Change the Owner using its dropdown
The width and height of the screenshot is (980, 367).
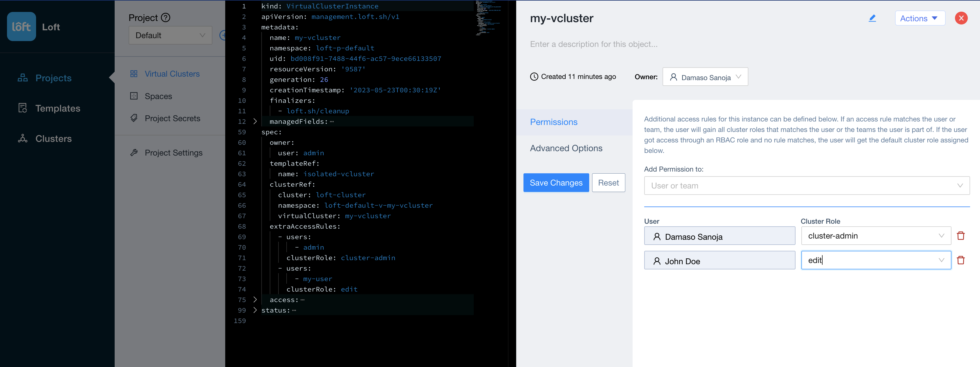705,77
